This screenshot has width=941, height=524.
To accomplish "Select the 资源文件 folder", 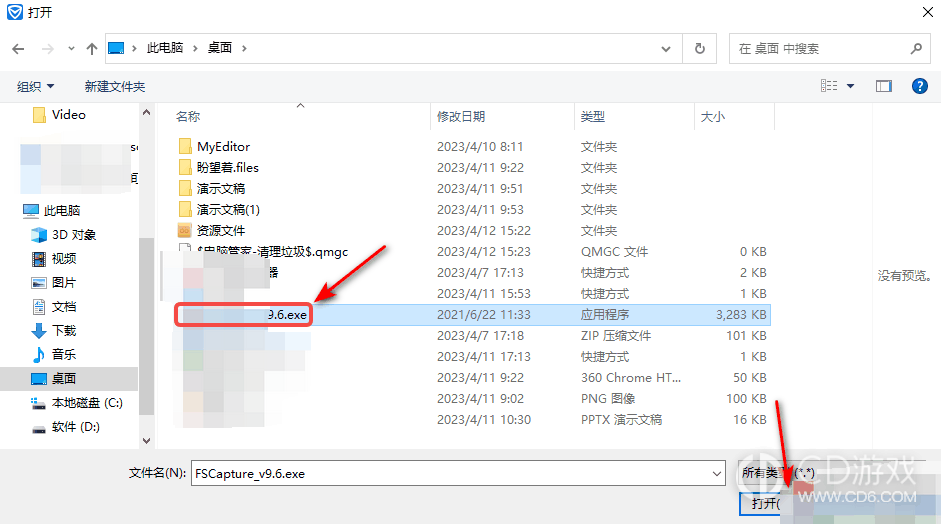I will [221, 230].
